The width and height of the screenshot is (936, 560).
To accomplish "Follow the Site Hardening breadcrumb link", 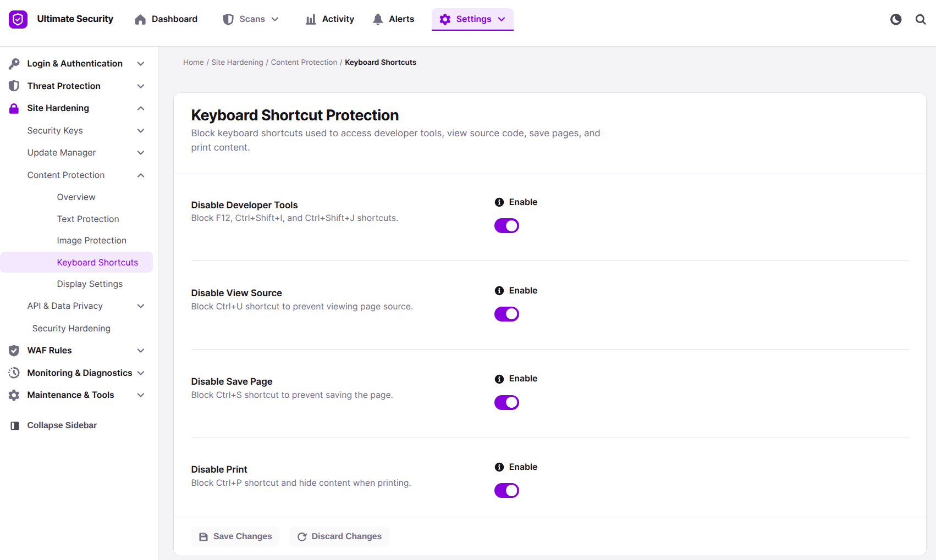I will coord(238,62).
